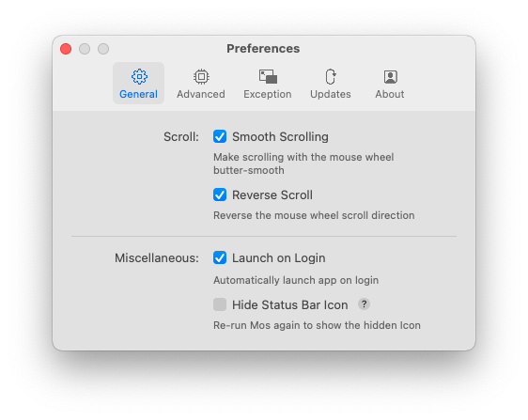Disable the Smooth Scrolling checkbox
This screenshot has height=420, width=528.
220,136
